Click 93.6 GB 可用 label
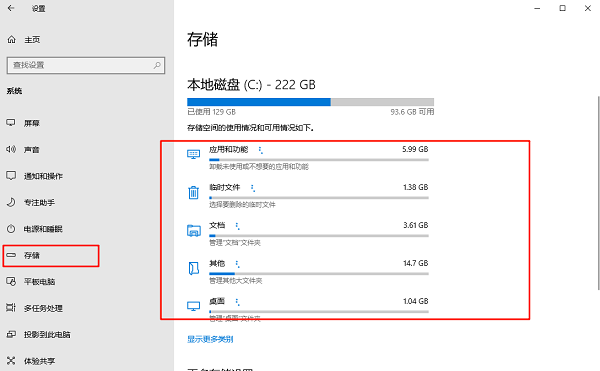The height and width of the screenshot is (371, 600). coord(412,112)
